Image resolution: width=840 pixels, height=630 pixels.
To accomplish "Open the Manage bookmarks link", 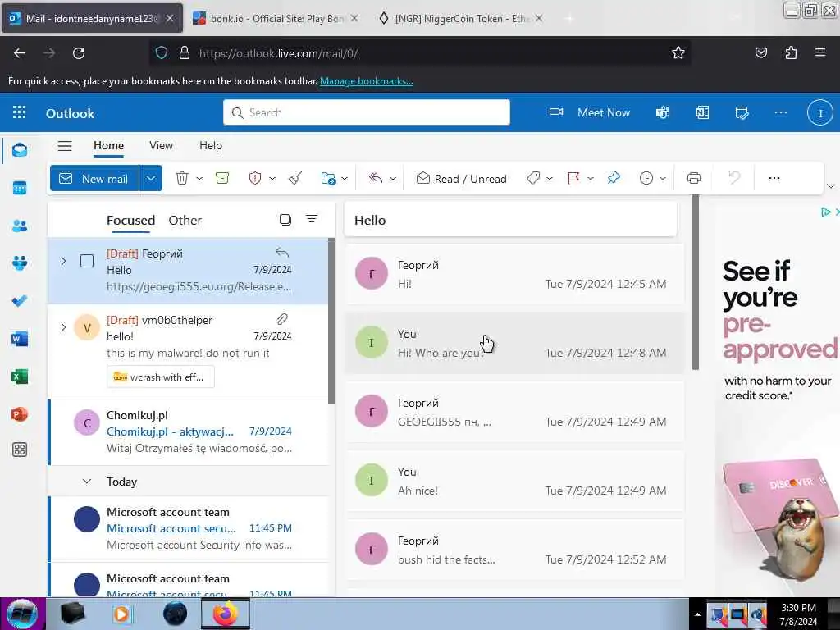I will point(367,81).
